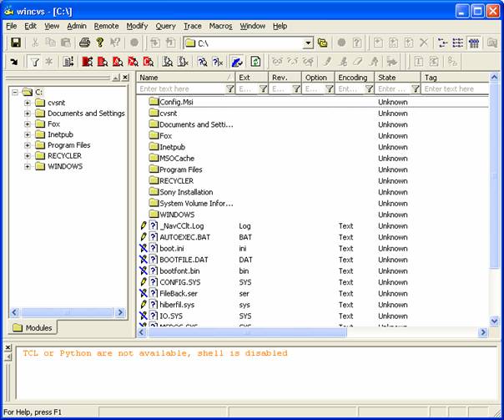Screen dimensions: 504x420
Task: Click the calendar grid icon at toolbar end
Action: click(x=474, y=43)
